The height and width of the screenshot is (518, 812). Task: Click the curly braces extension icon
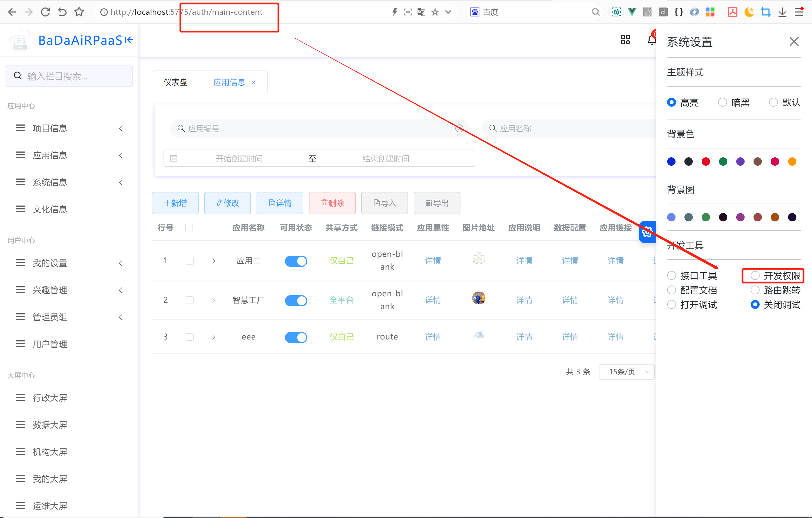[679, 12]
